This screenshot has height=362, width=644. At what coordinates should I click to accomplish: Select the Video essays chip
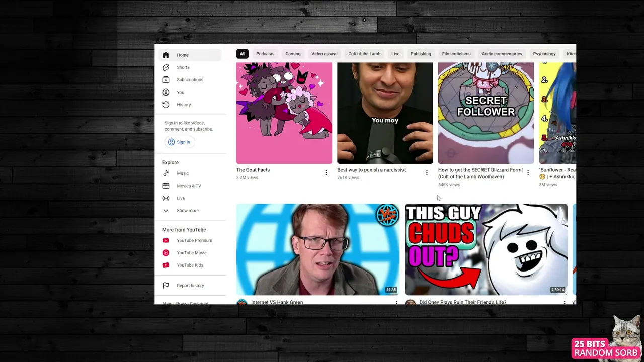[325, 54]
